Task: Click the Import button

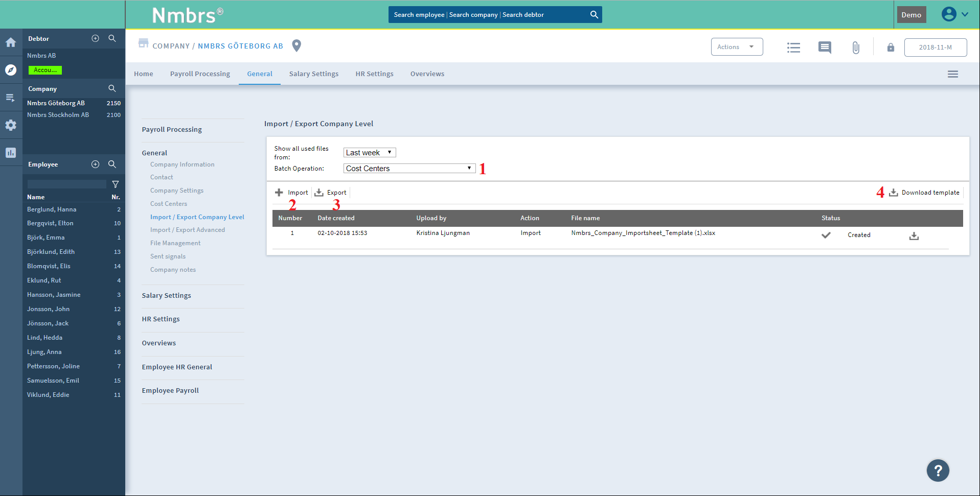Action: pyautogui.click(x=291, y=193)
